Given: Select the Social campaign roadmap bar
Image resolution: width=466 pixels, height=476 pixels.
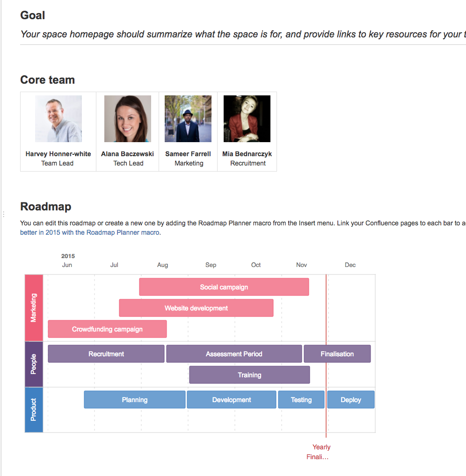Looking at the screenshot, I should pyautogui.click(x=224, y=287).
